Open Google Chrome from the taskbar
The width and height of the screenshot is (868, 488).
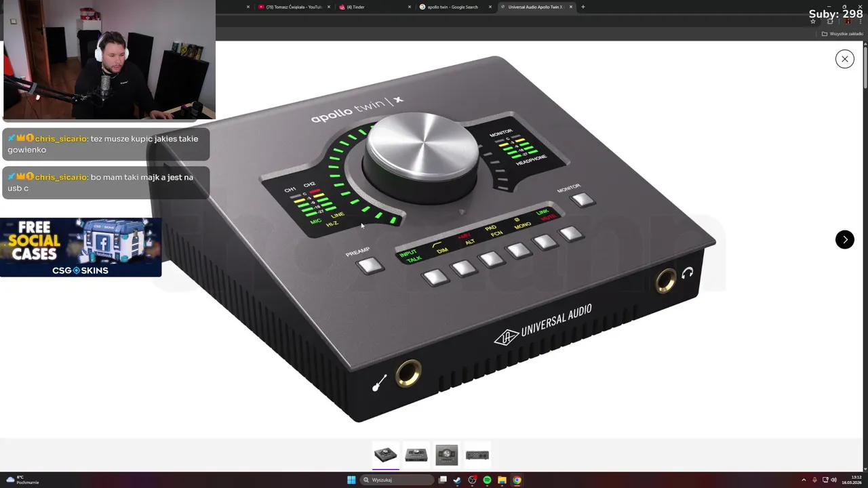[x=517, y=480]
